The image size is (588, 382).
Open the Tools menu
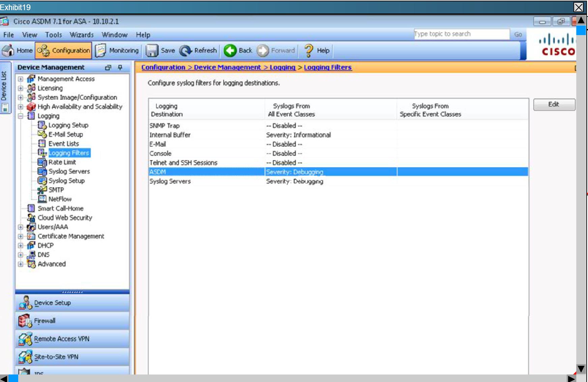(x=54, y=35)
